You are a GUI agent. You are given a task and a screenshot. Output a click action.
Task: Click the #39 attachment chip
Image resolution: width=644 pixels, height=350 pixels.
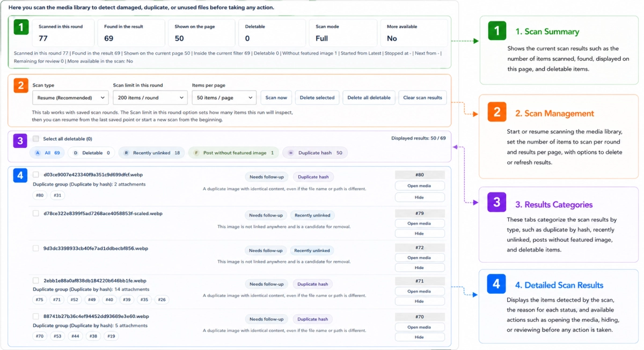coord(127,300)
